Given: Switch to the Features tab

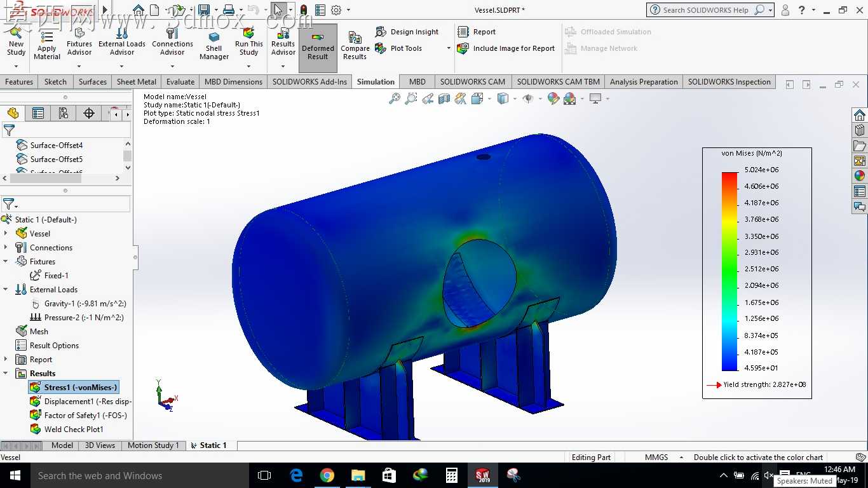Looking at the screenshot, I should click(x=19, y=82).
